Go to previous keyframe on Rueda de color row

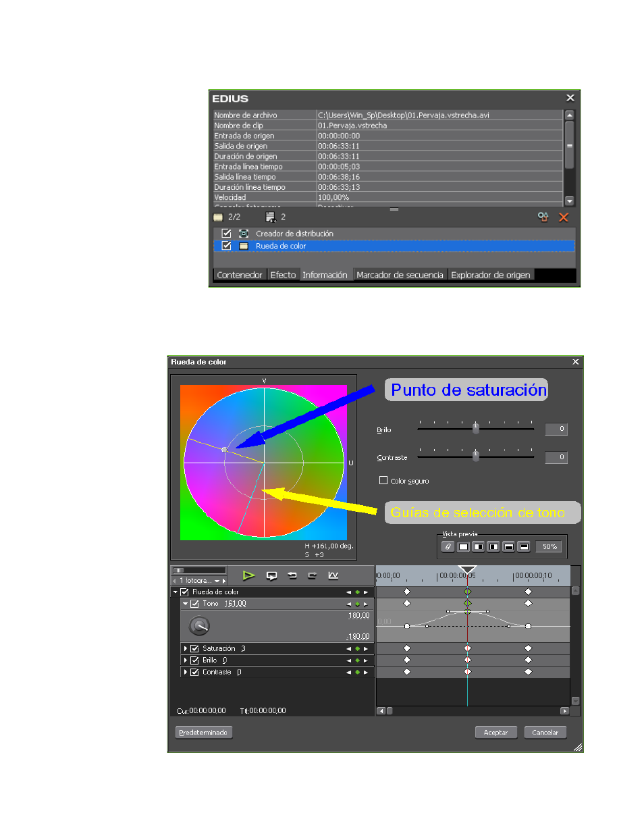click(348, 592)
